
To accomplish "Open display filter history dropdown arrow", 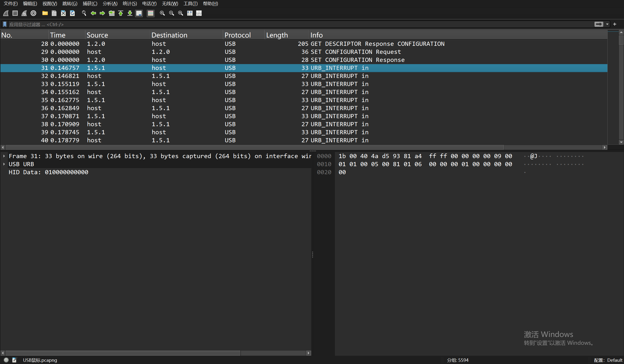I will click(x=607, y=24).
